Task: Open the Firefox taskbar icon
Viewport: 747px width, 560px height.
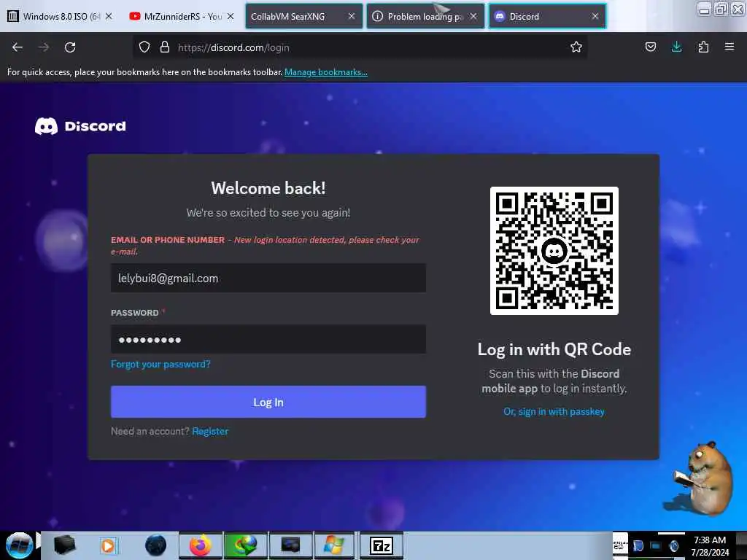Action: click(201, 545)
